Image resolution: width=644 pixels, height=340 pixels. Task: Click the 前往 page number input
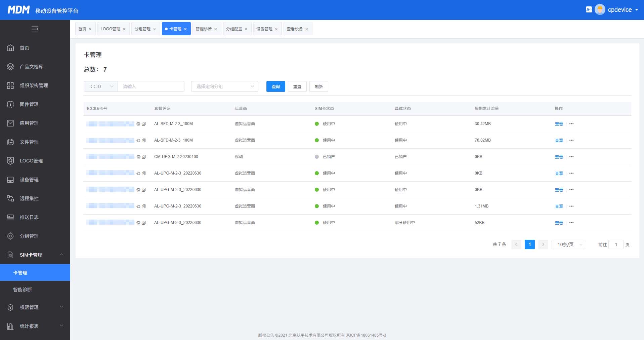(x=616, y=244)
